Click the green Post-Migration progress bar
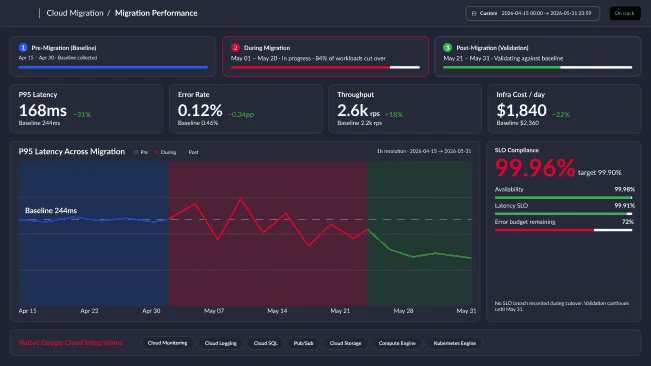651x366 pixels. 538,67
